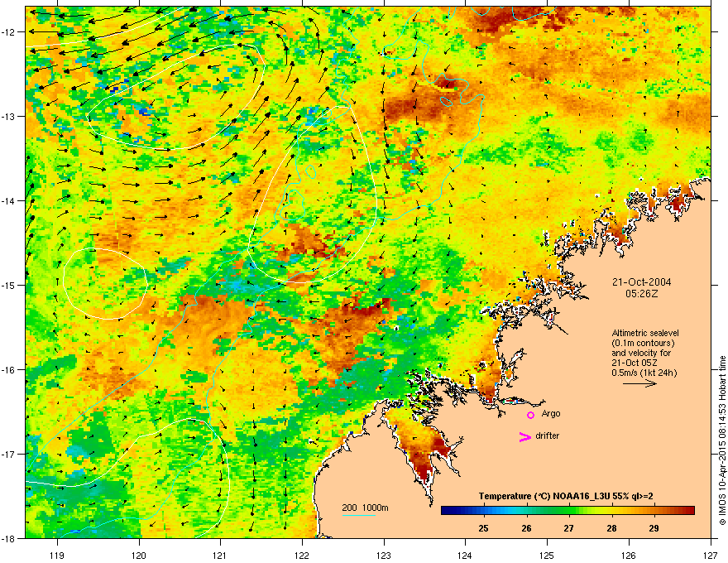The image size is (728, 563).
Task: Click the colorbar value 26
Action: tap(526, 528)
